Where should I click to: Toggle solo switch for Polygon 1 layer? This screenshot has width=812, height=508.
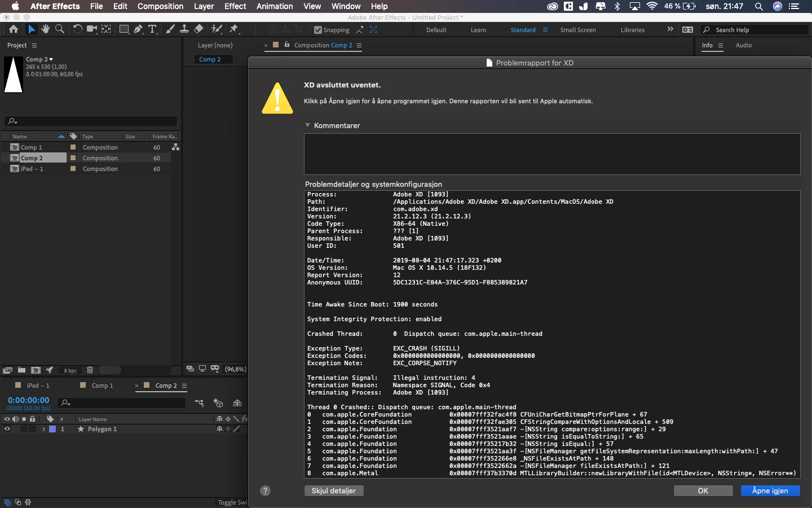24,429
